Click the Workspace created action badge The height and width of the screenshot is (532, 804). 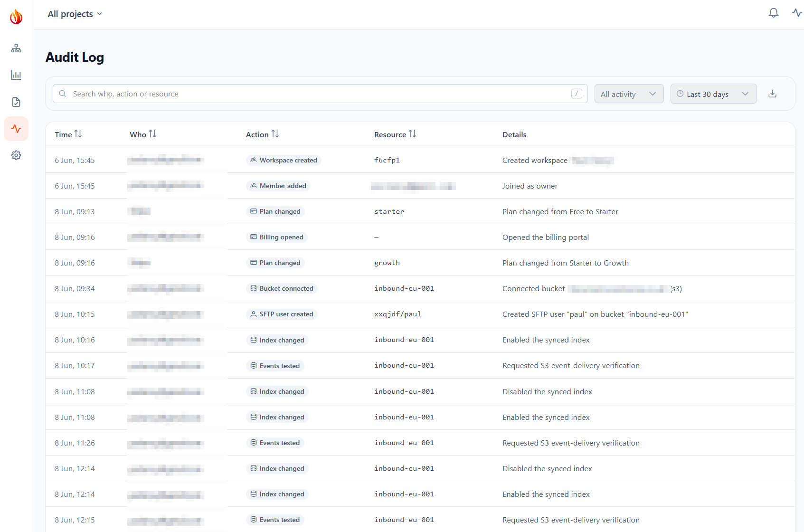coord(284,160)
